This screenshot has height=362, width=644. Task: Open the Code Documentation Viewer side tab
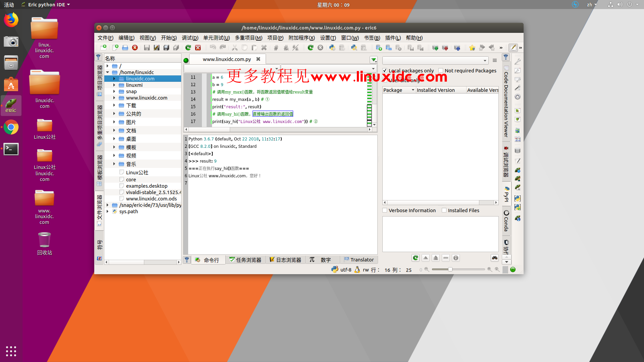click(x=506, y=101)
